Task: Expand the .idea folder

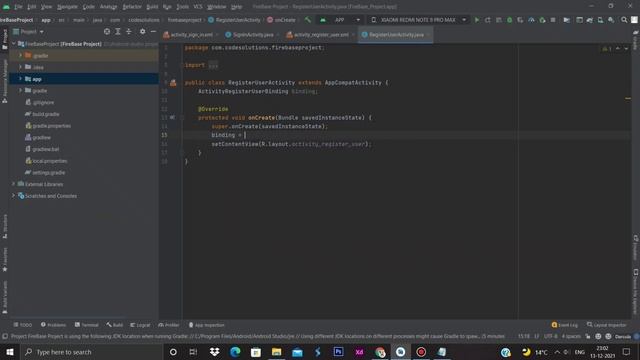Action: point(20,67)
